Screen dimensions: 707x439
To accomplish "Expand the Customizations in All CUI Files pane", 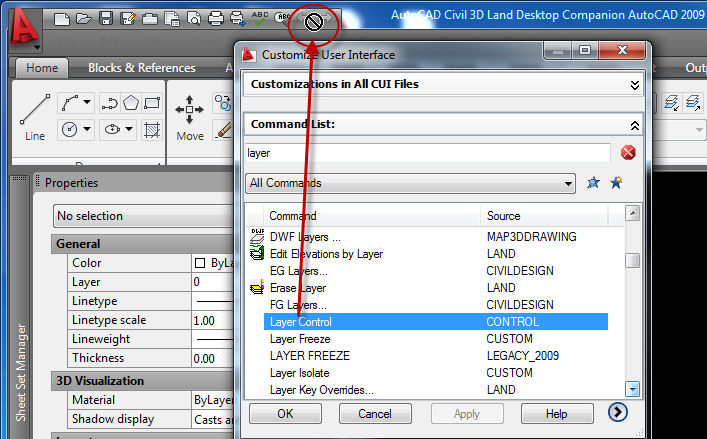I will 634,85.
